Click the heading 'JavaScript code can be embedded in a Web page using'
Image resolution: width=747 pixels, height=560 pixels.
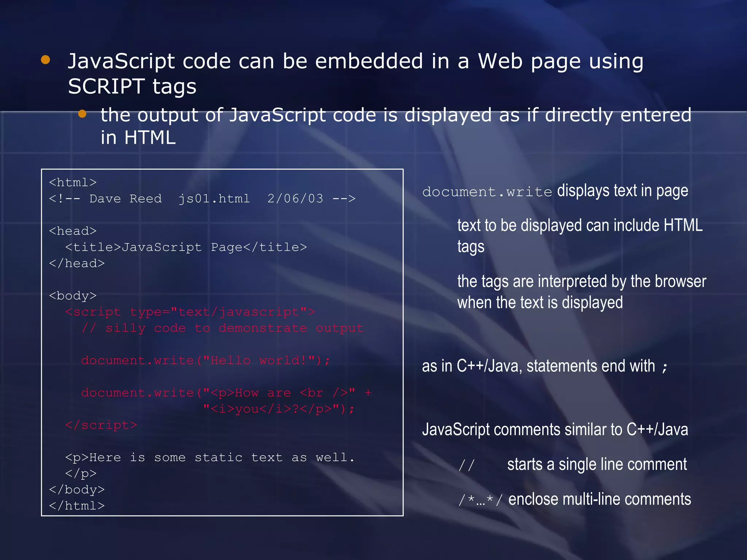pyautogui.click(x=356, y=61)
